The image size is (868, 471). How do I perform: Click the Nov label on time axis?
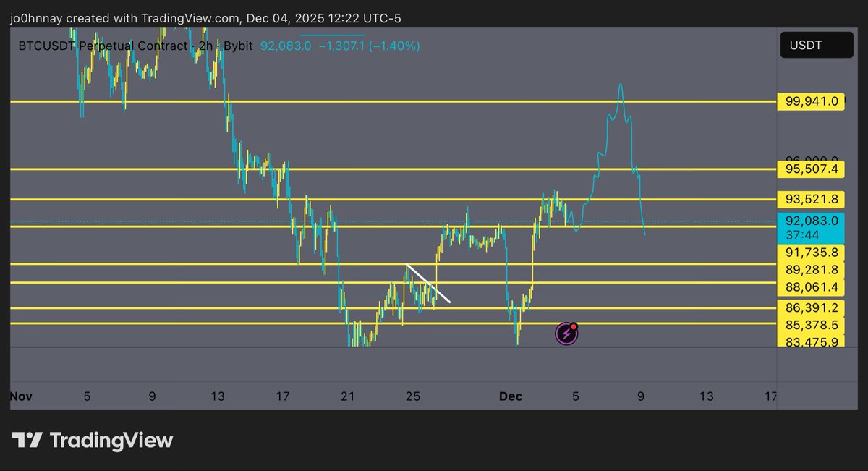pyautogui.click(x=22, y=396)
